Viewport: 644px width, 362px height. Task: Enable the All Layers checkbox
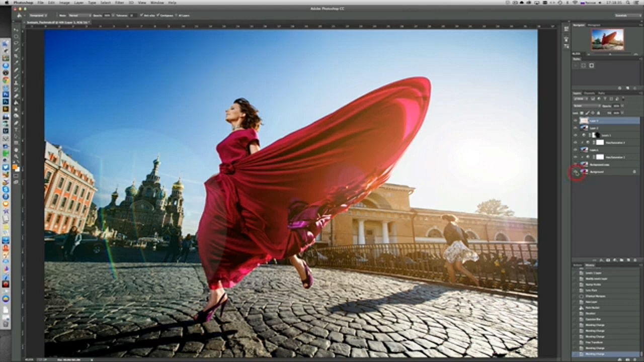[177, 16]
